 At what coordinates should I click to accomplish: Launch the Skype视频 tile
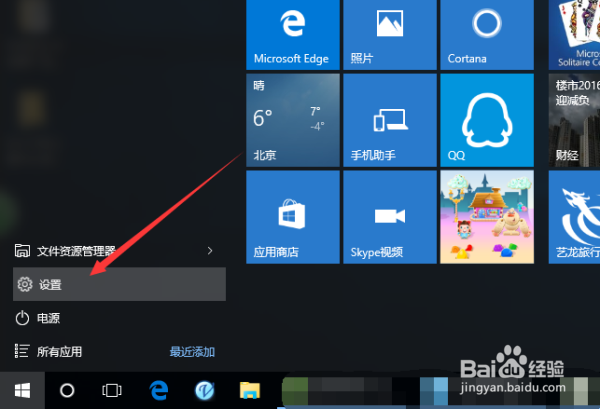[390, 217]
